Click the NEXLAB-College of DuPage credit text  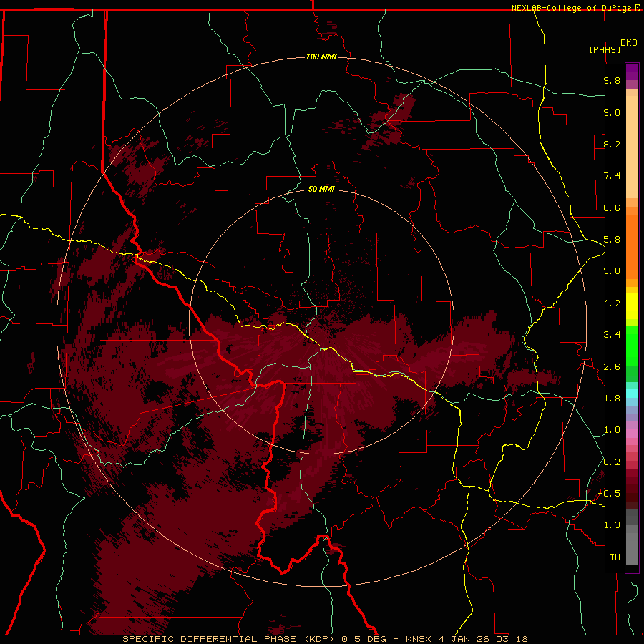(x=572, y=8)
